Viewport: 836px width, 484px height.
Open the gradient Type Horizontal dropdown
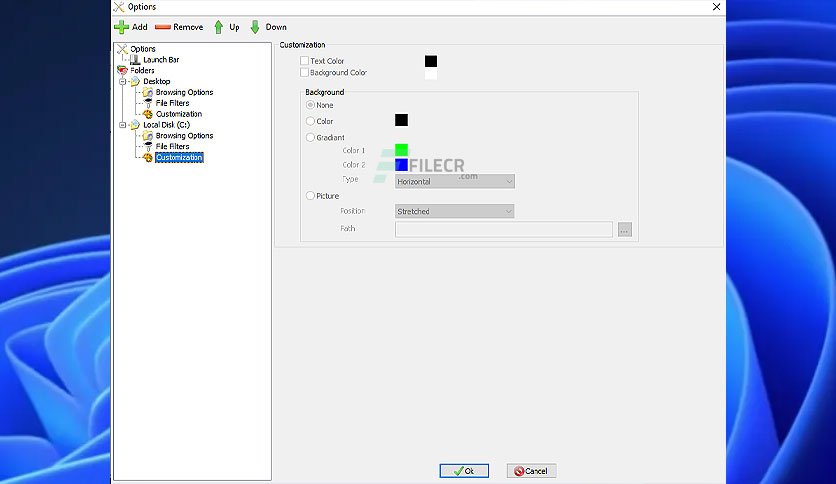pos(455,181)
